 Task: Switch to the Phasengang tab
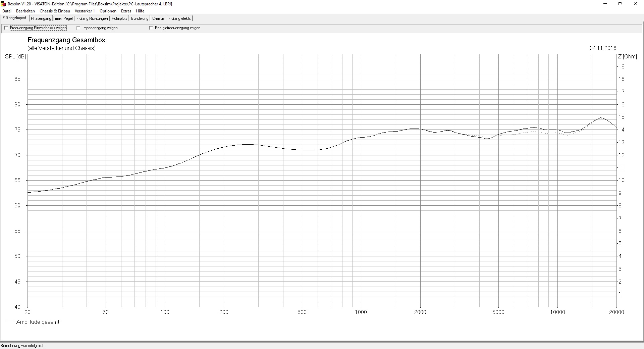click(x=41, y=18)
